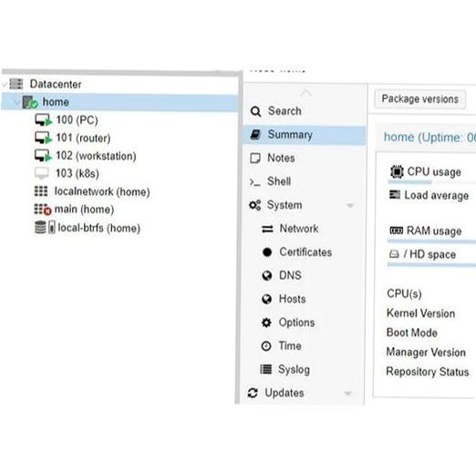Click the CPU usage progress bar
Image resolution: width=476 pixels, height=451 pixels.
[x=431, y=182]
